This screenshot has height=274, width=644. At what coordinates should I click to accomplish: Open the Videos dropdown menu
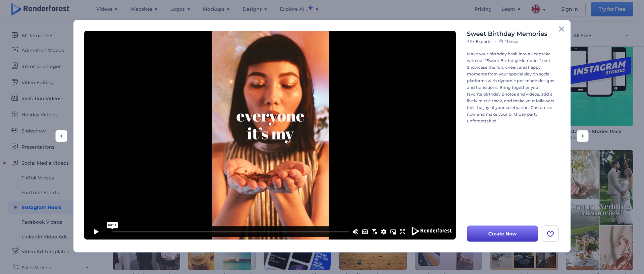pyautogui.click(x=107, y=9)
